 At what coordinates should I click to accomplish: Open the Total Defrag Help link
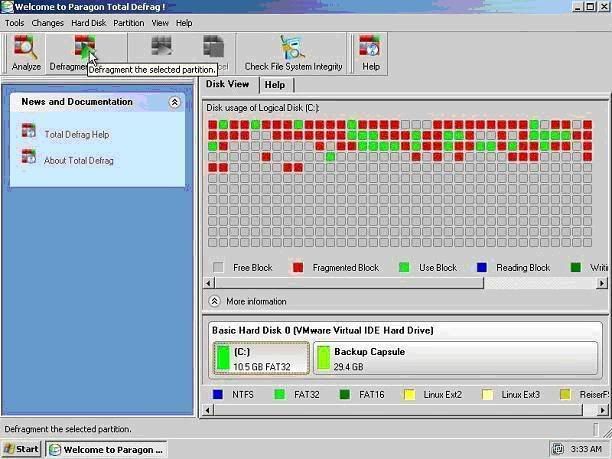pos(77,135)
